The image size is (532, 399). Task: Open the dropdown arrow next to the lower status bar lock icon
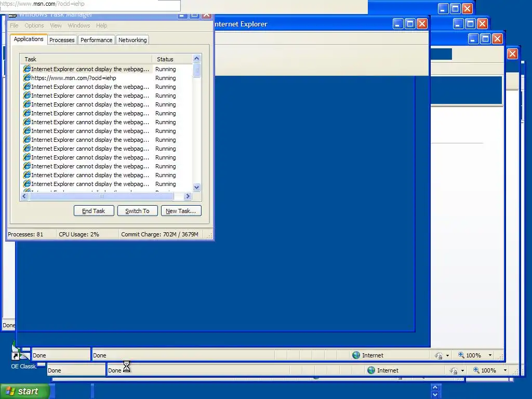(x=462, y=370)
